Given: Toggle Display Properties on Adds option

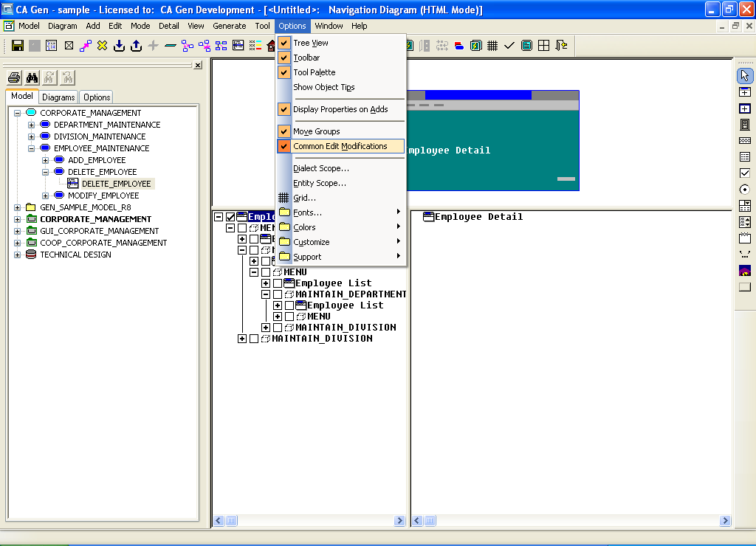Looking at the screenshot, I should click(340, 109).
